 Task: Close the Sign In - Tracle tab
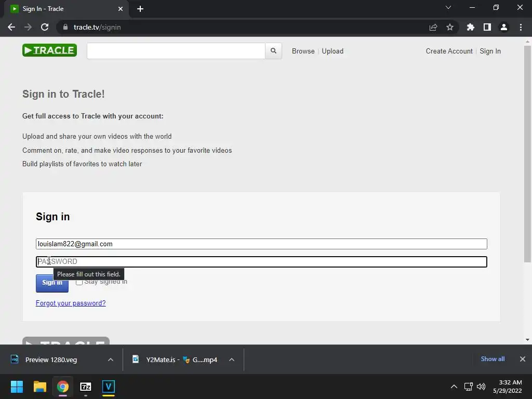[x=121, y=9]
